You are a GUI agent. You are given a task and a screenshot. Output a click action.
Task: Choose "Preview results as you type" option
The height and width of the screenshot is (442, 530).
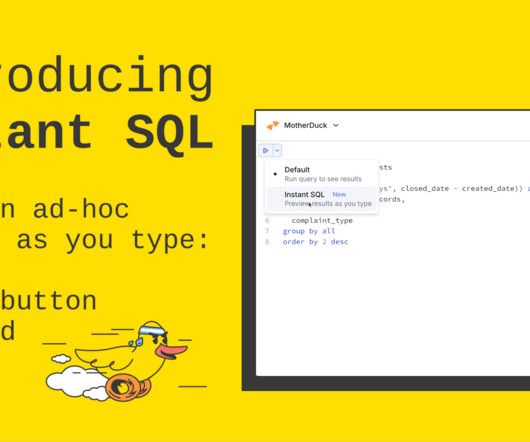click(328, 203)
